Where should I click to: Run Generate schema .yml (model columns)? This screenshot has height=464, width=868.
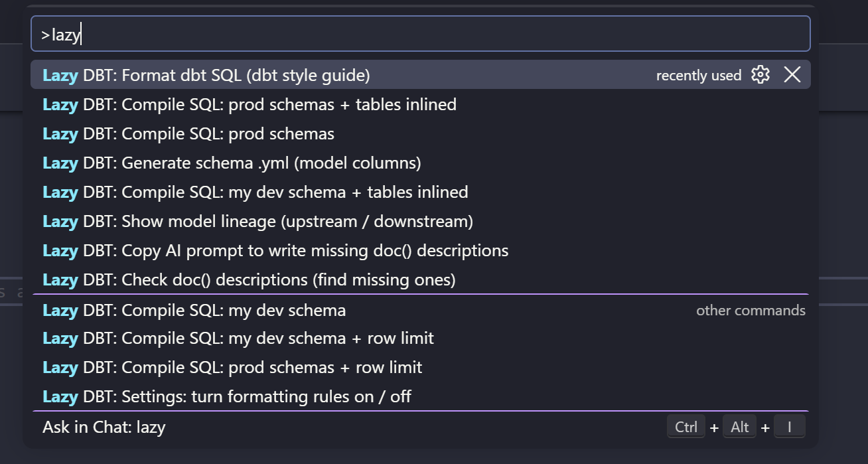tap(421, 163)
